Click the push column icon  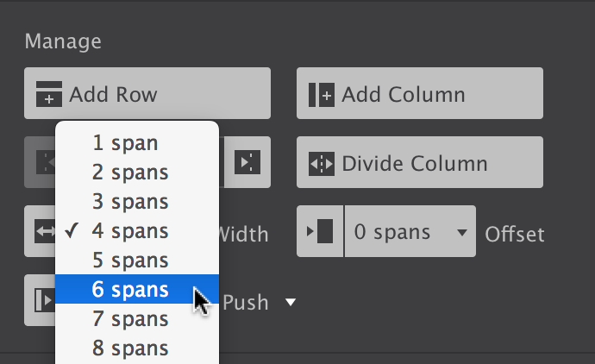click(40, 300)
